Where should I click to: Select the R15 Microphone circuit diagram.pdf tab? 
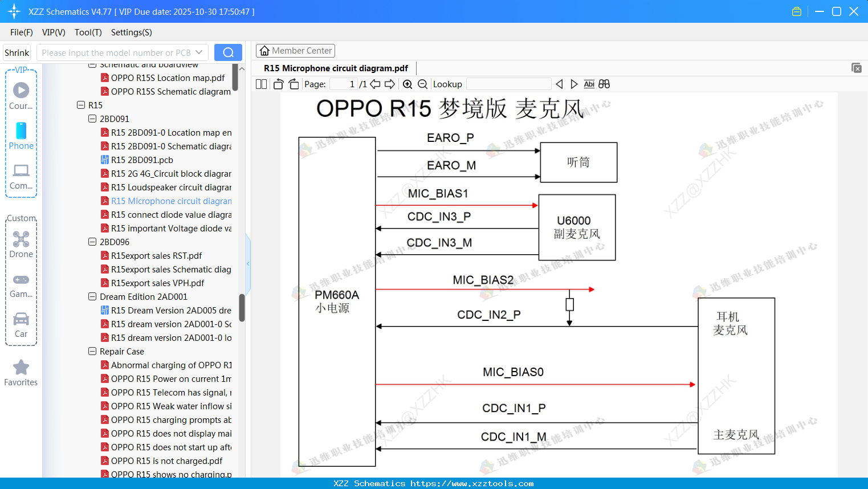coord(336,68)
